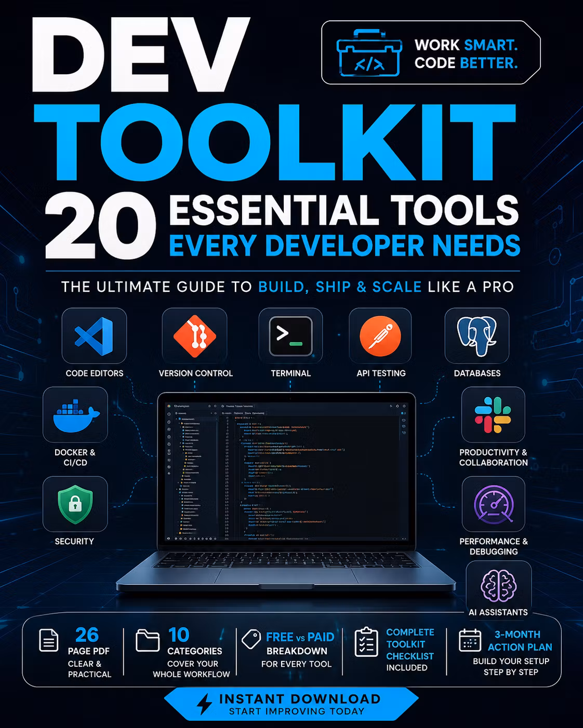The image size is (583, 728).
Task: Click "CLEAR & PRACTICAL" text
Action: click(x=89, y=669)
